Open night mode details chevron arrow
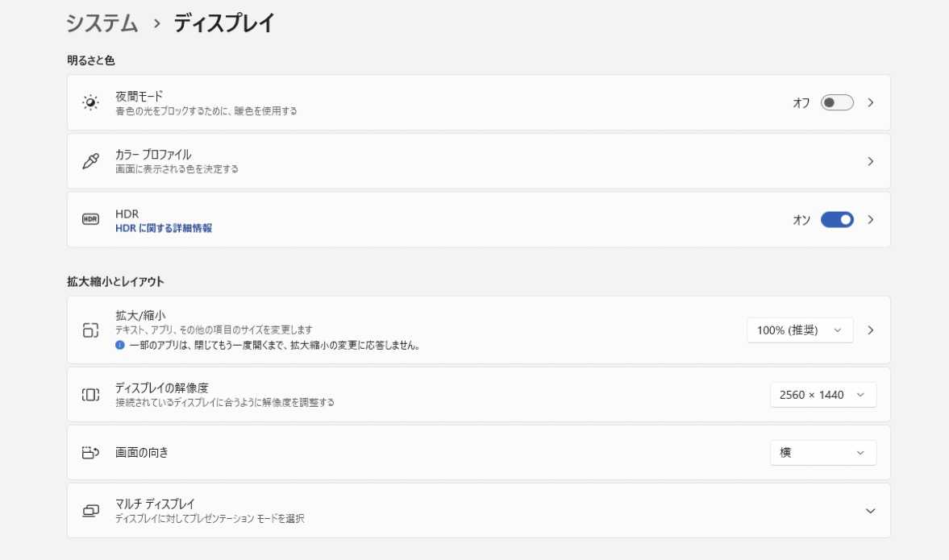The height and width of the screenshot is (560, 949). 870,103
